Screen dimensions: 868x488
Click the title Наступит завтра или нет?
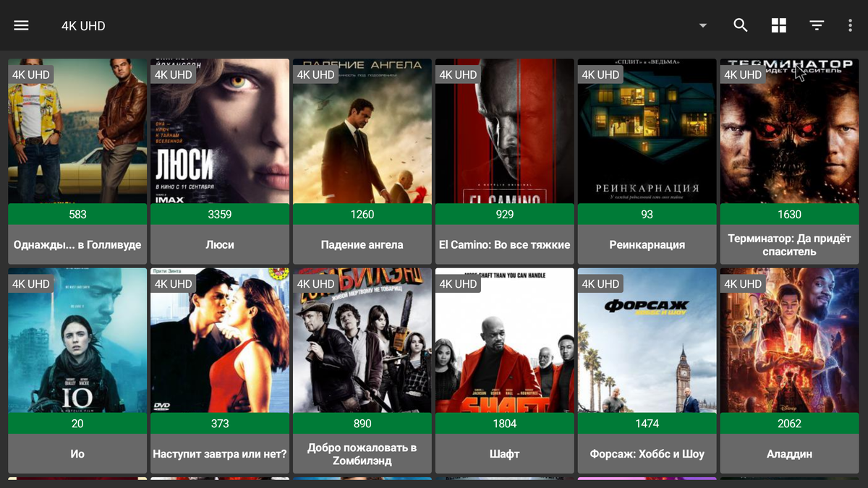pyautogui.click(x=220, y=454)
